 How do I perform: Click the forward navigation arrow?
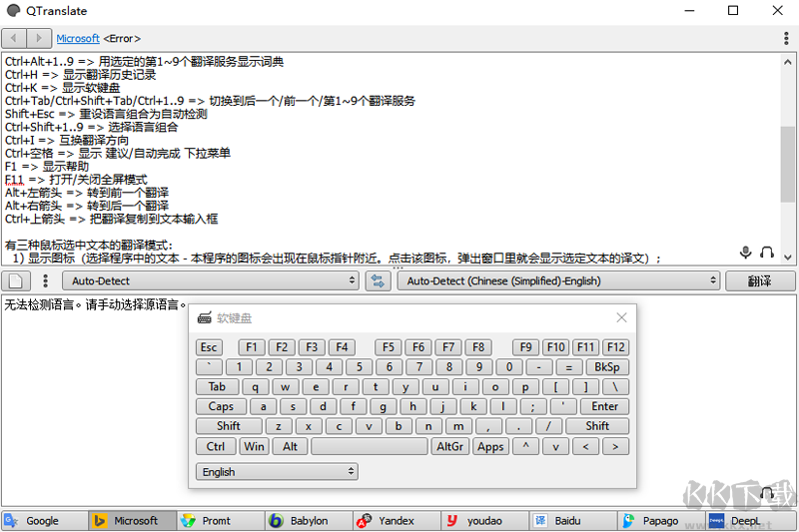click(x=39, y=38)
